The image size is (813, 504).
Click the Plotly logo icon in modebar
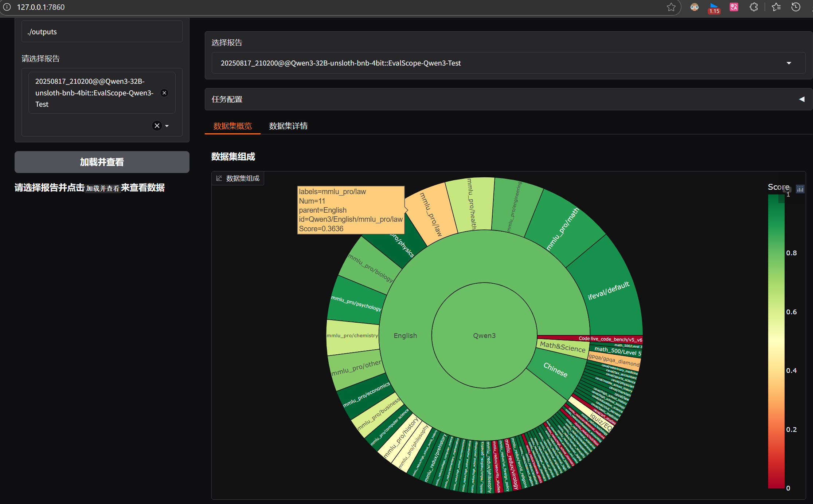(800, 189)
